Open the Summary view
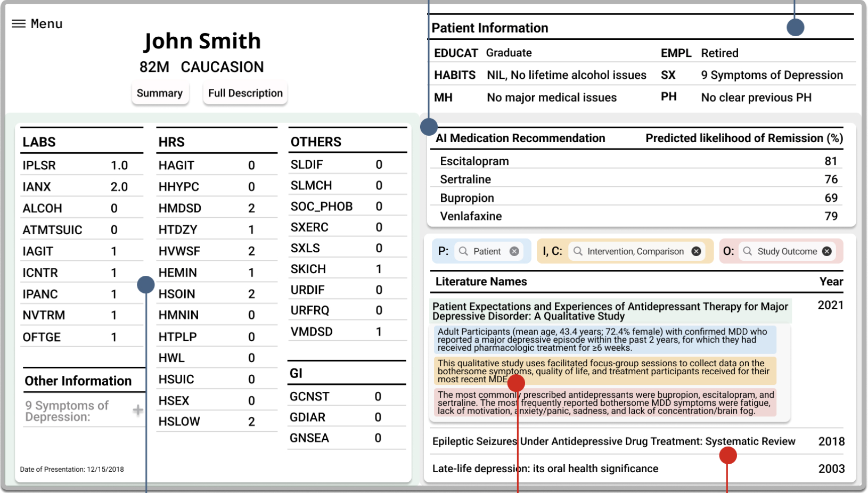Viewport: 868px width, 493px height. pyautogui.click(x=160, y=93)
